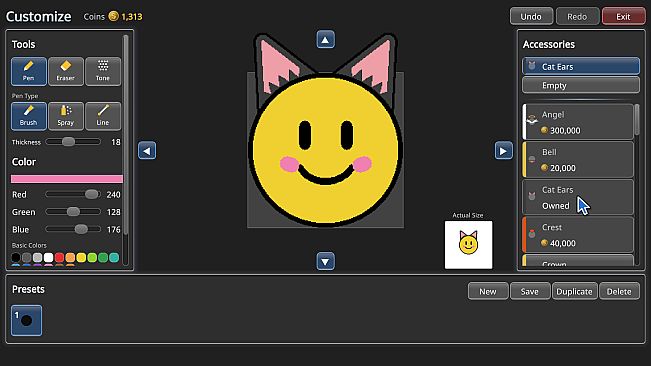Select the owned Cat Ears accessory

tap(578, 197)
